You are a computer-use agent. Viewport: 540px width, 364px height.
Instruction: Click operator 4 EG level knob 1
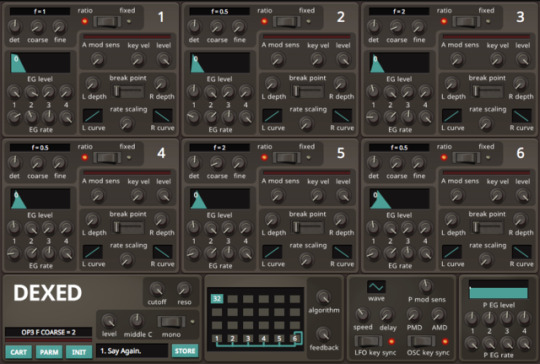14,228
